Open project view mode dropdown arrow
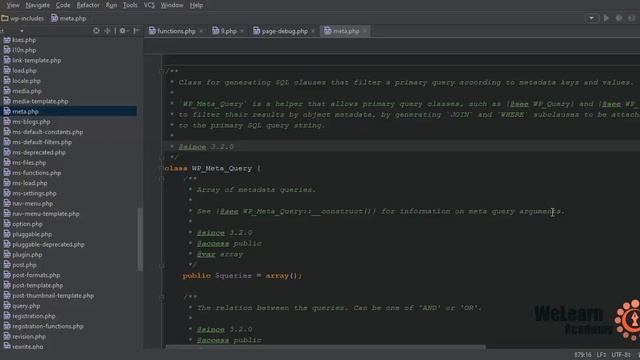Screen dimensions: 640x360 pos(22,31)
